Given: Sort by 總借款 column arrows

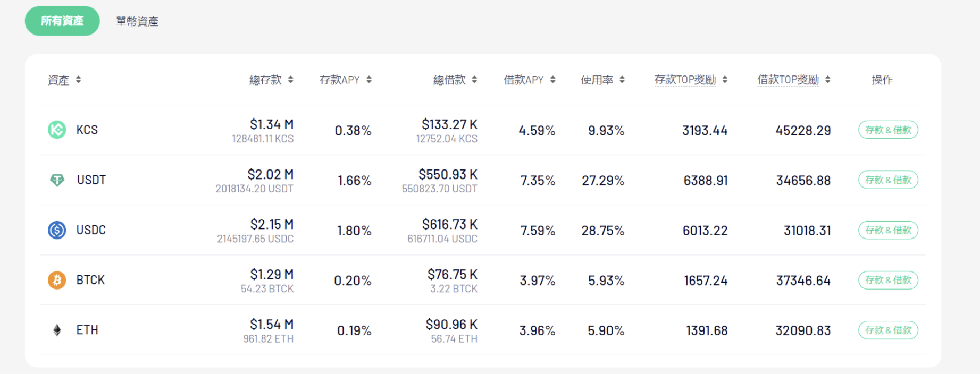Looking at the screenshot, I should [x=474, y=80].
